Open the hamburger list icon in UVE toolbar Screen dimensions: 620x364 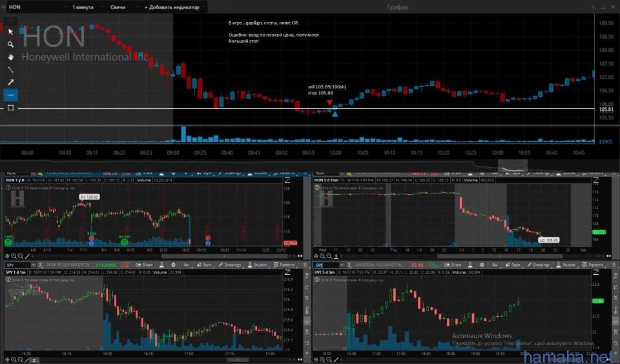point(614,265)
